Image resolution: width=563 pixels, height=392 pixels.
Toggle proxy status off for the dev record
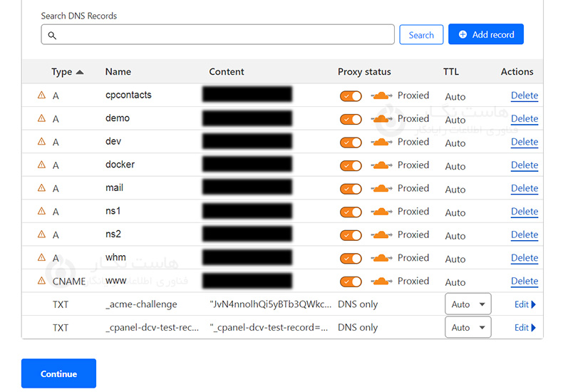351,142
